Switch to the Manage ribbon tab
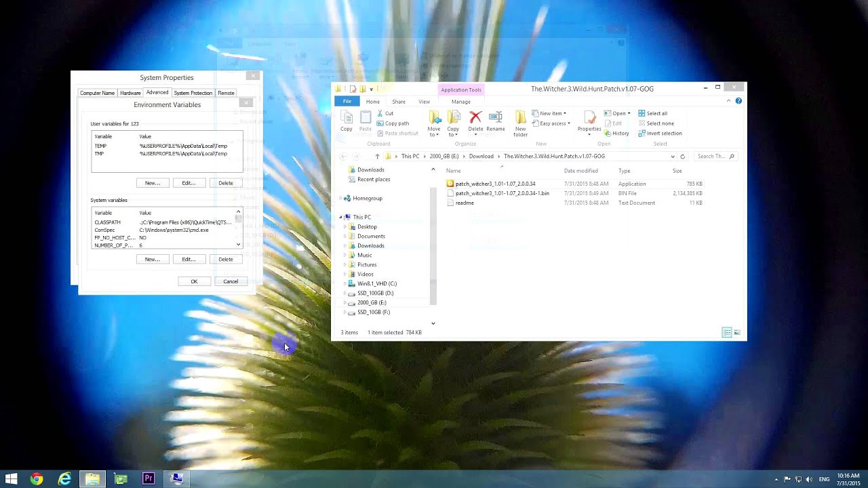 461,102
